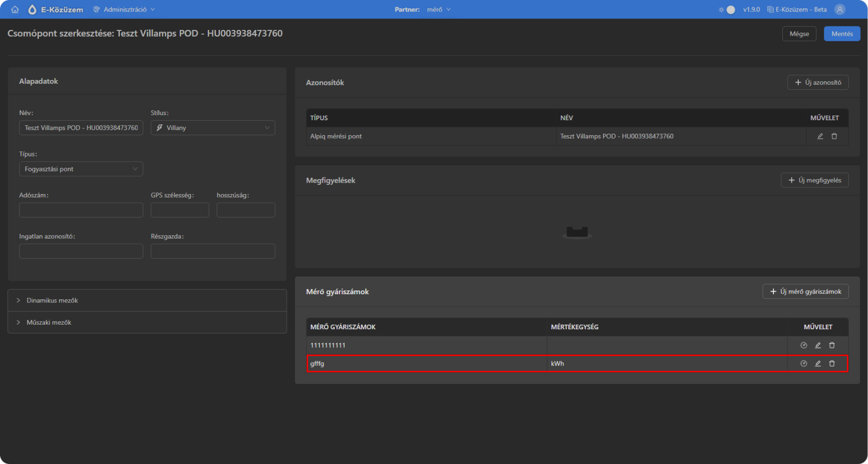Click the home icon in top bar
The image size is (868, 464).
(x=15, y=9)
